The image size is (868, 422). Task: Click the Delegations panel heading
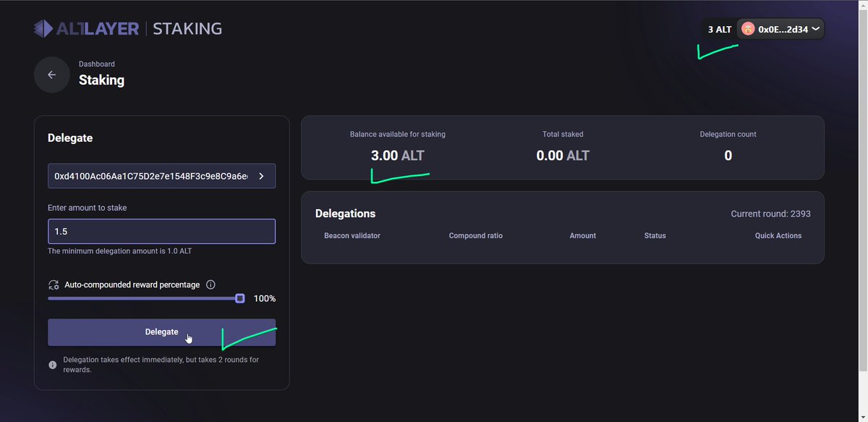pos(346,214)
